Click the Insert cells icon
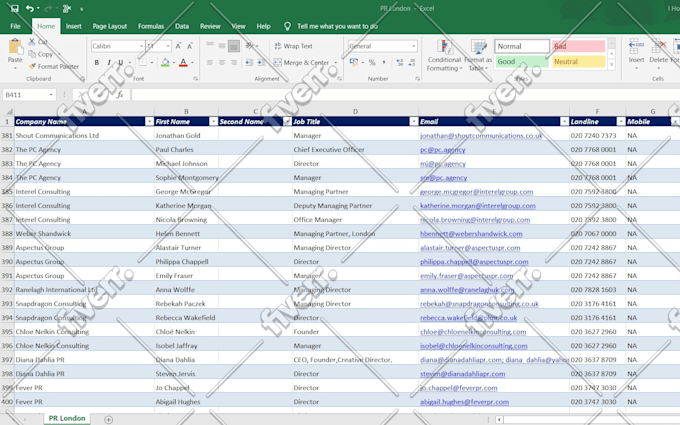 point(636,46)
